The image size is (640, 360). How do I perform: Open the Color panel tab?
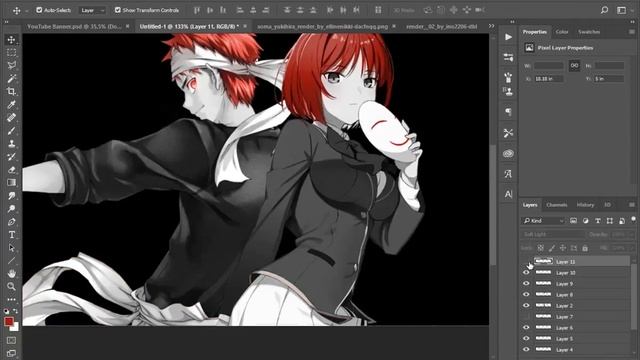click(x=562, y=32)
